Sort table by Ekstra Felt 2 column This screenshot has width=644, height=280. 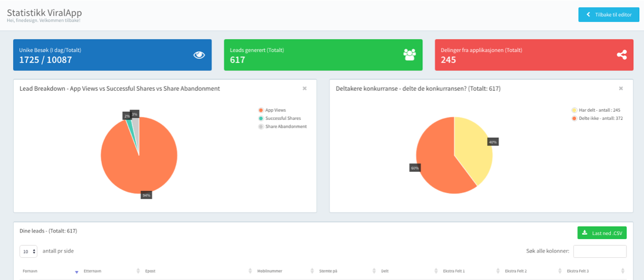533,271
